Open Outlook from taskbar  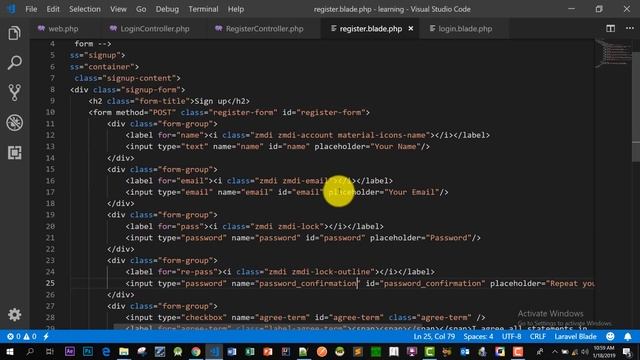coord(464,351)
